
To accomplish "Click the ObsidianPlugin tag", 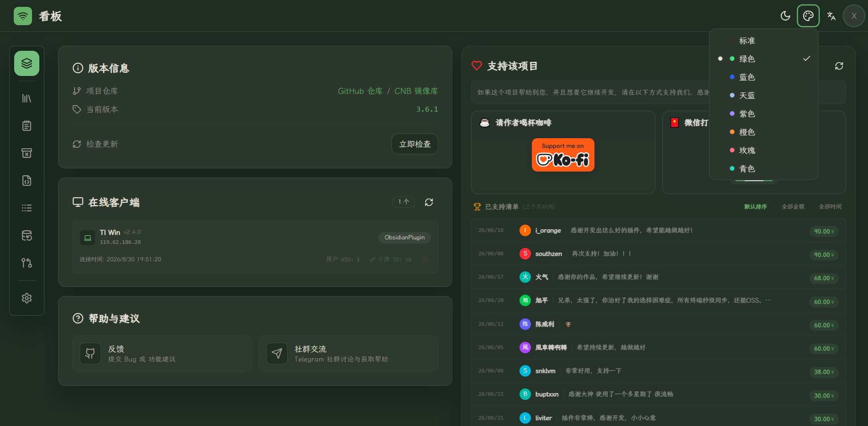I will (404, 237).
